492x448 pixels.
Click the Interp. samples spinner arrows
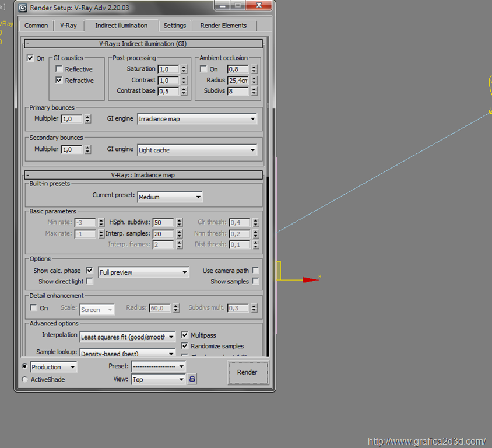tap(179, 234)
